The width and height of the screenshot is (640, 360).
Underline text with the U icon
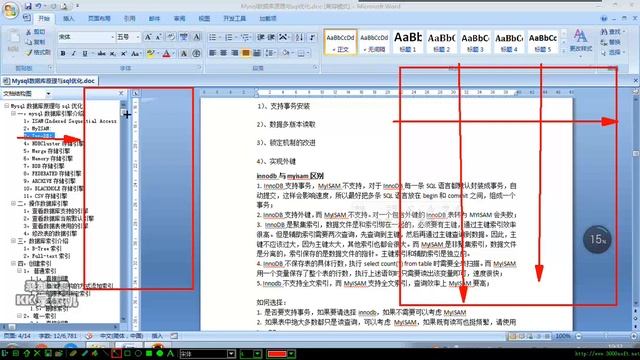pyautogui.click(x=85, y=53)
